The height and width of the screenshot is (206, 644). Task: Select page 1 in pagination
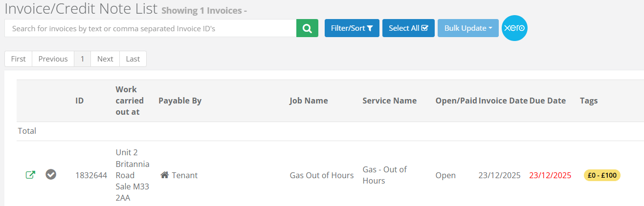click(x=82, y=59)
